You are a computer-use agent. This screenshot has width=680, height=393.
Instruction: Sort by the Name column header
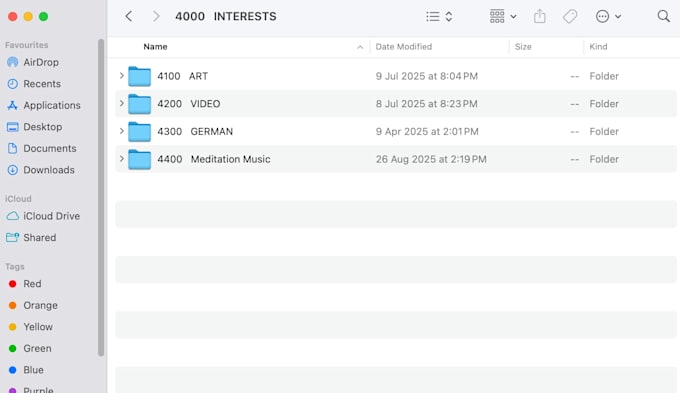pos(155,46)
